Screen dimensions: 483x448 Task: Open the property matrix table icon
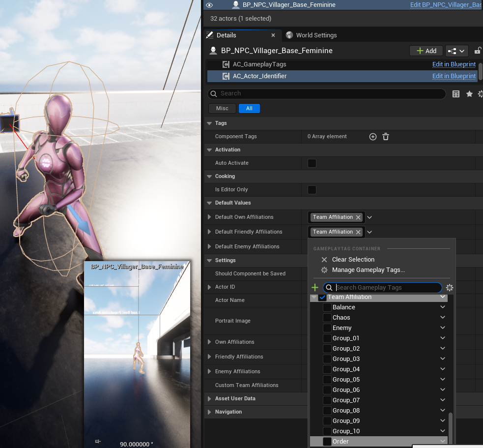pos(456,94)
